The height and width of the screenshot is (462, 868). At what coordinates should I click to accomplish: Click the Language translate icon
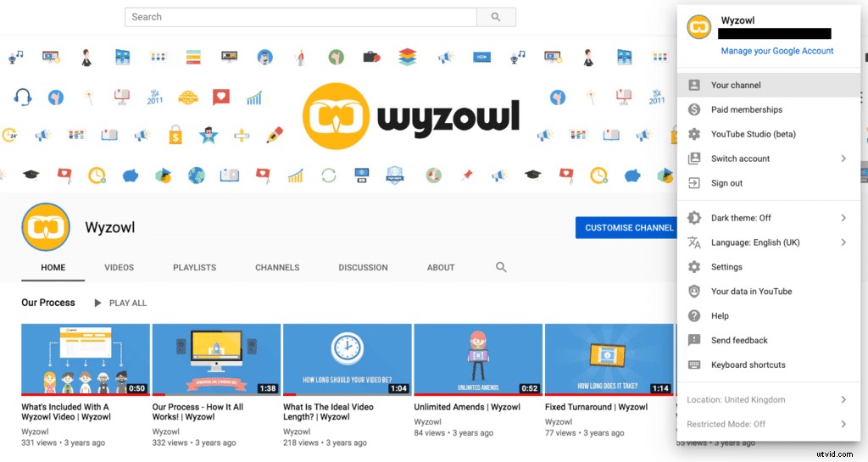coord(694,242)
